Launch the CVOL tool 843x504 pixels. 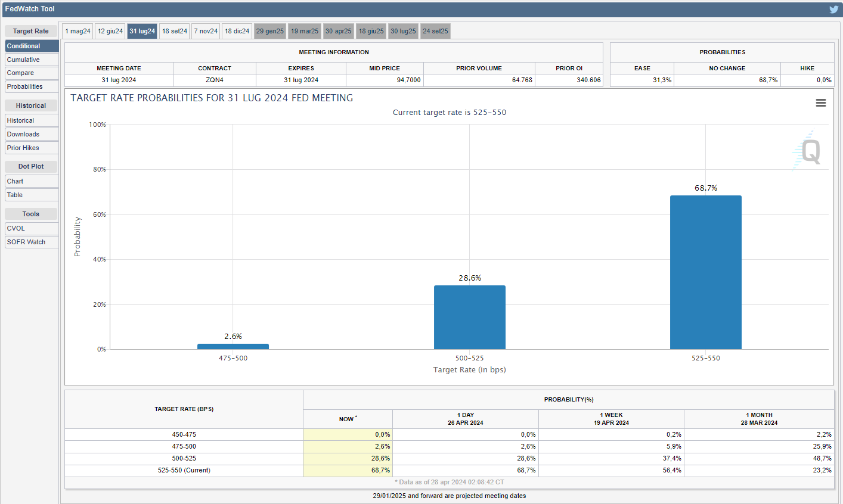[32, 228]
